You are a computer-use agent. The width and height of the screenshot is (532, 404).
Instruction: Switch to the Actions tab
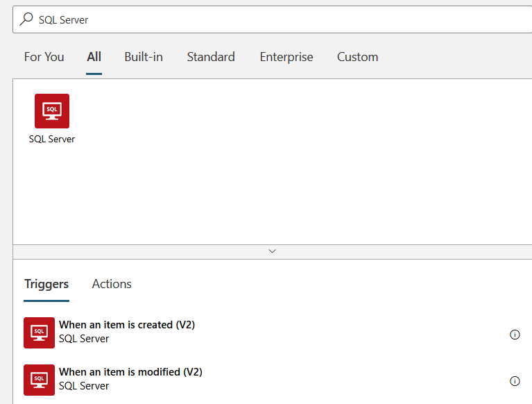click(112, 284)
